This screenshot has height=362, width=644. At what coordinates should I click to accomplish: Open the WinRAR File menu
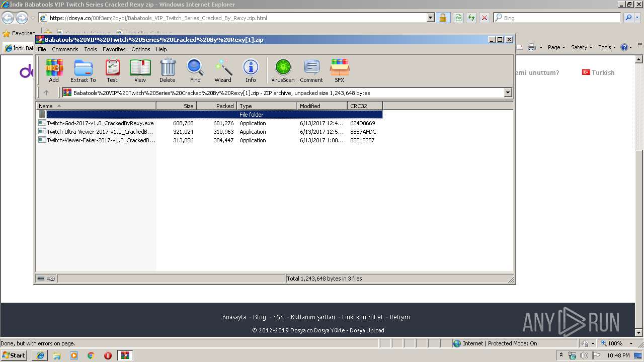click(42, 49)
